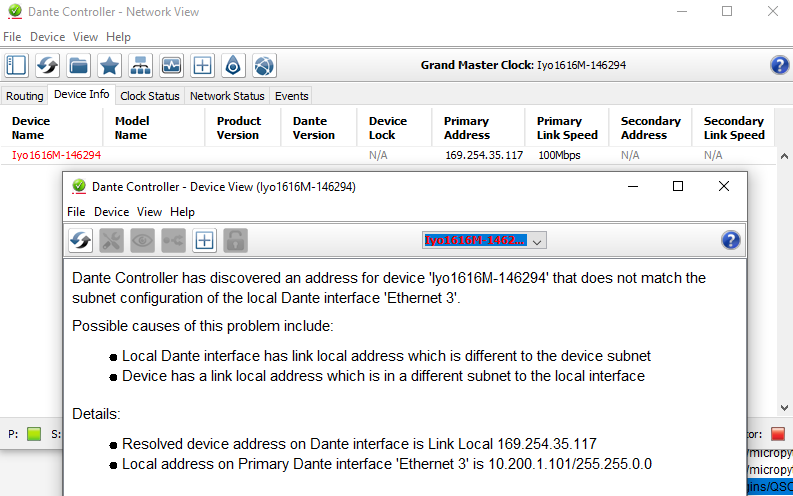Screen dimensions: 793x496
Task: Click the wrench and screwdriver icon in Device View
Action: (x=111, y=240)
